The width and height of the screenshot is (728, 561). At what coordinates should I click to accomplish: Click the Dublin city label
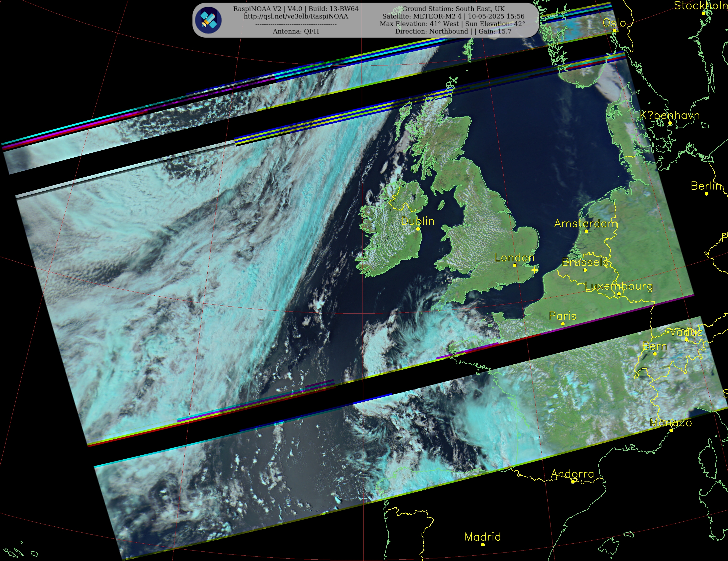pos(418,221)
